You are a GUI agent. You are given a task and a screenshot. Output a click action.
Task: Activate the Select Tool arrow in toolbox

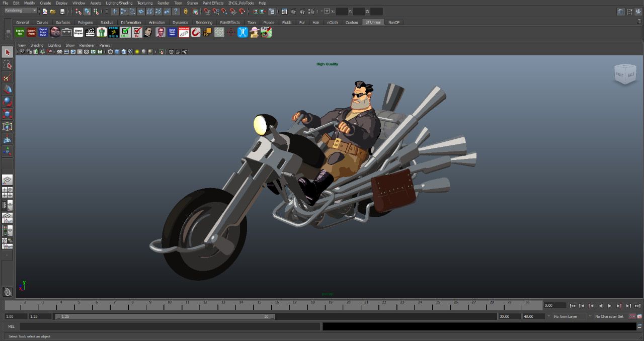coord(7,52)
